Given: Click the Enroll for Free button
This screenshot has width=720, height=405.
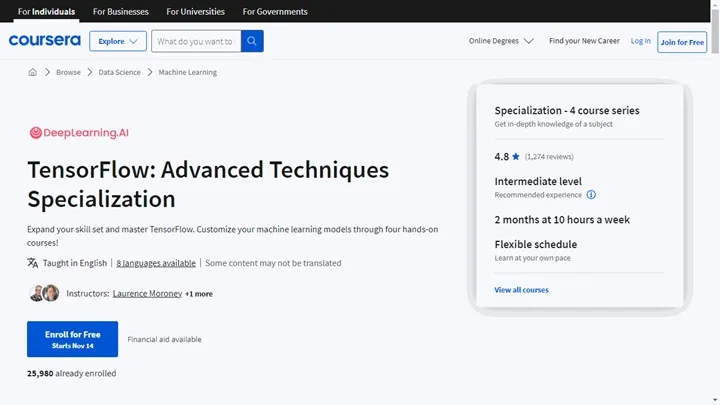Looking at the screenshot, I should [73, 339].
